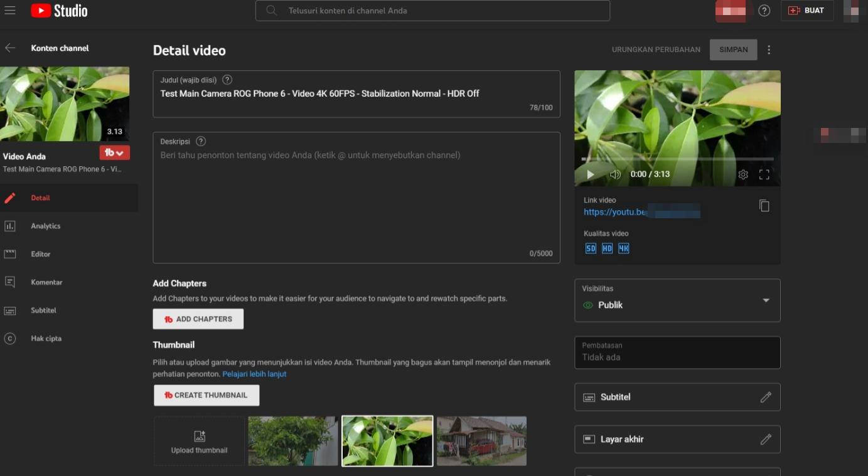Select the house thumbnail option
The height and width of the screenshot is (476, 868).
coord(481,441)
